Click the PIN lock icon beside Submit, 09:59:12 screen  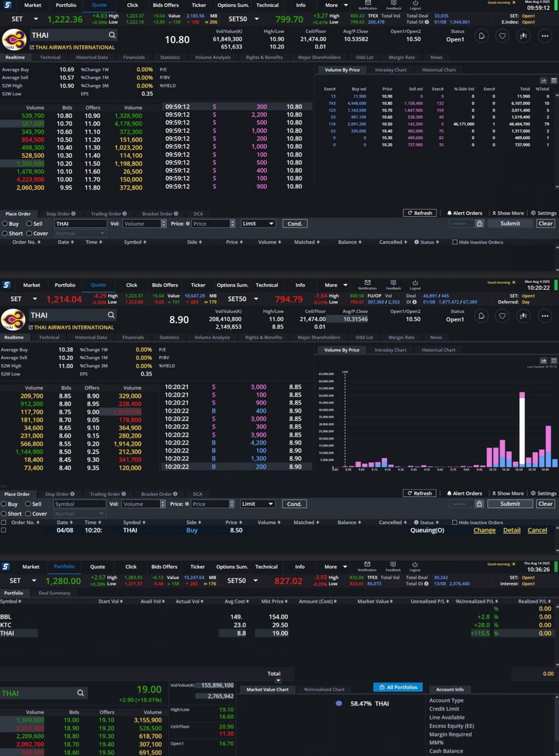tap(480, 224)
